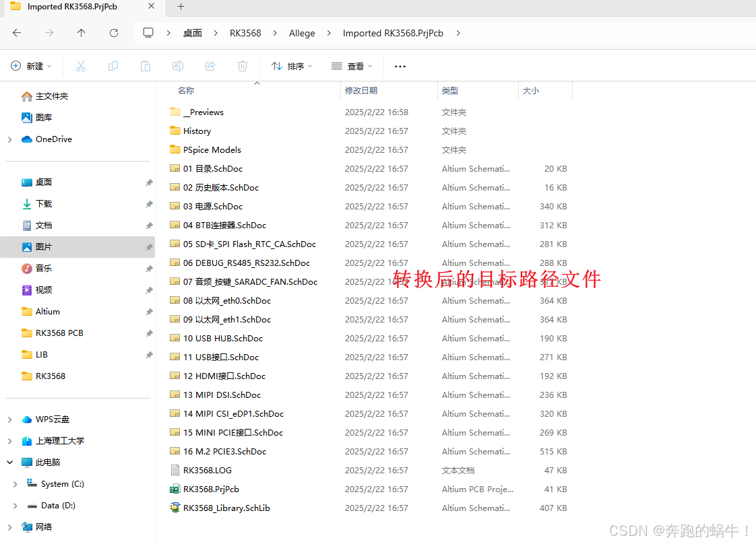Expand the OneDrive tree node

[x=9, y=139]
